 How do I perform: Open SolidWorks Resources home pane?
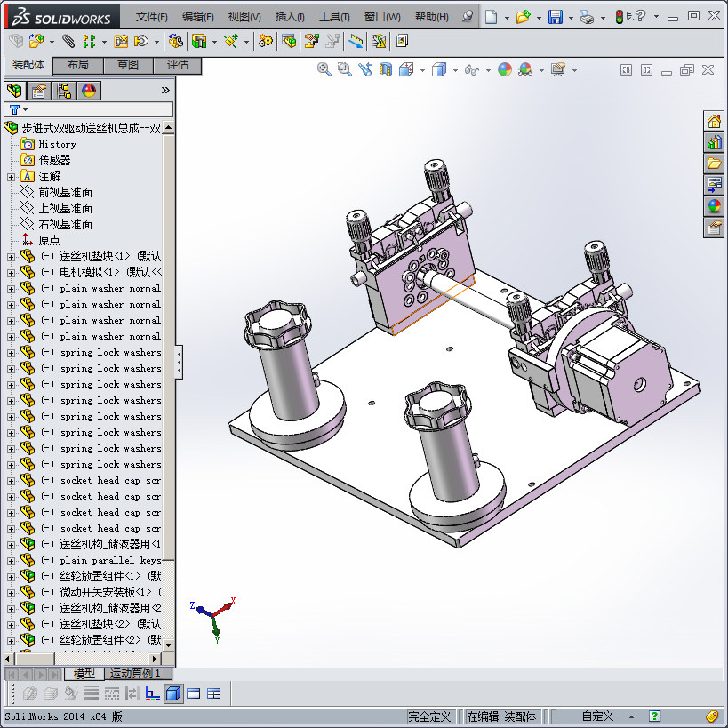click(714, 122)
